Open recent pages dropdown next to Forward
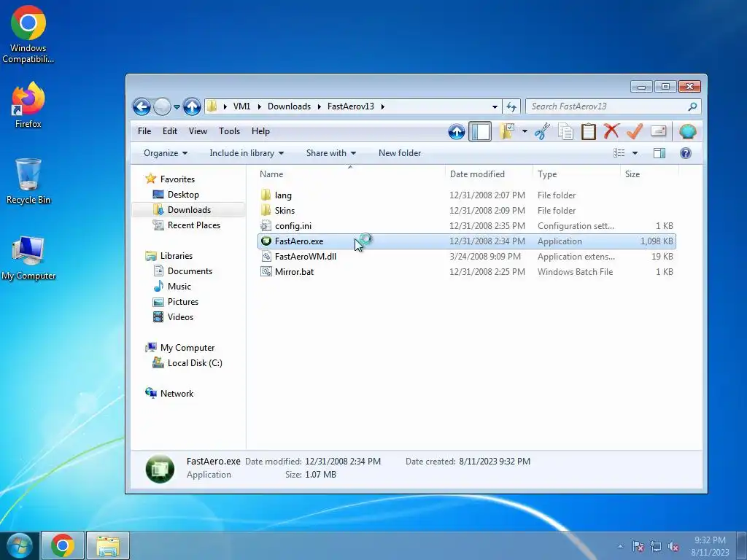 pos(177,106)
